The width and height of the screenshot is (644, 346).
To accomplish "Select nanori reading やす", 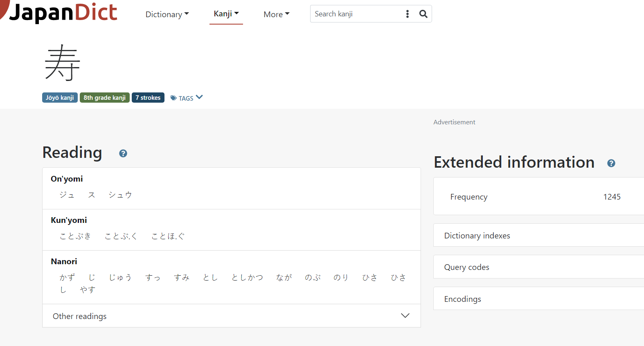I will click(x=88, y=290).
